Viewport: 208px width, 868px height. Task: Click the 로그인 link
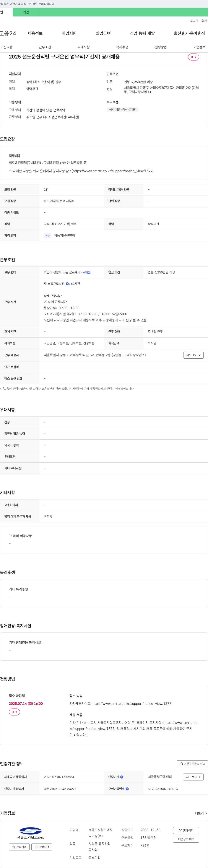194,21
